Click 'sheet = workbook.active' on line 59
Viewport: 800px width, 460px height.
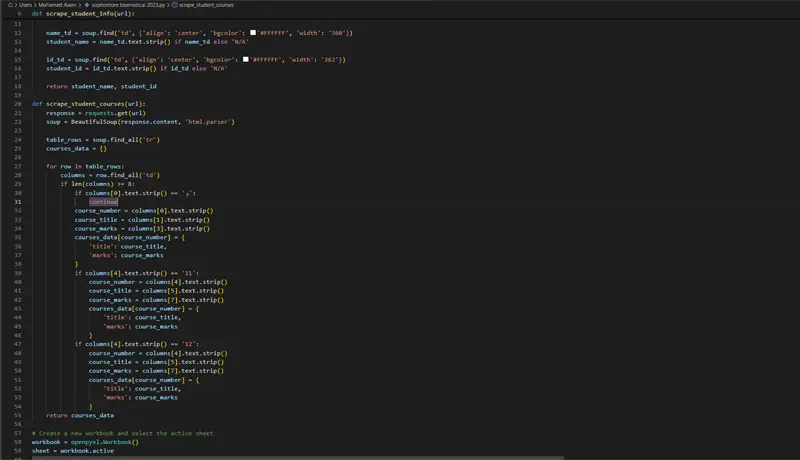[x=73, y=451]
